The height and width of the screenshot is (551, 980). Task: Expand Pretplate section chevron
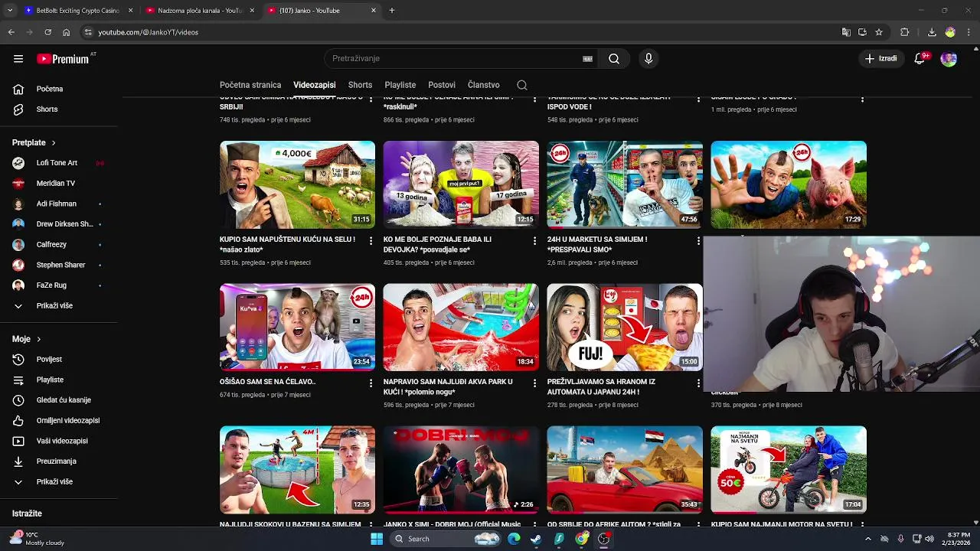(x=54, y=143)
